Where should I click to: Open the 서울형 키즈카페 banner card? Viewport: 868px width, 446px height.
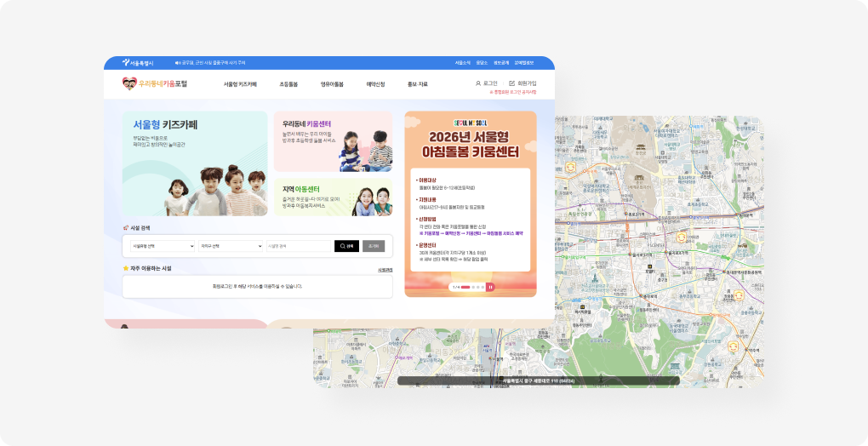coord(195,163)
